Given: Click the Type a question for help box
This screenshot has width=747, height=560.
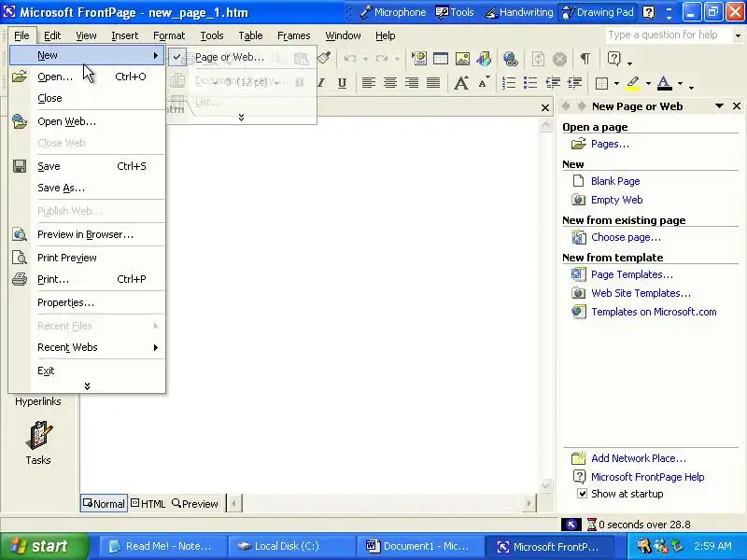Looking at the screenshot, I should (669, 35).
